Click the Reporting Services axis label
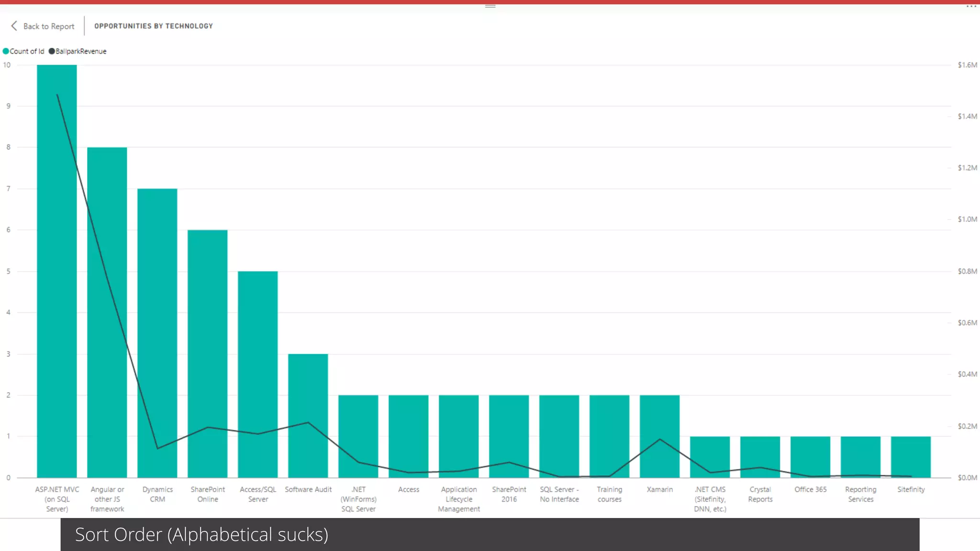 [x=861, y=494]
